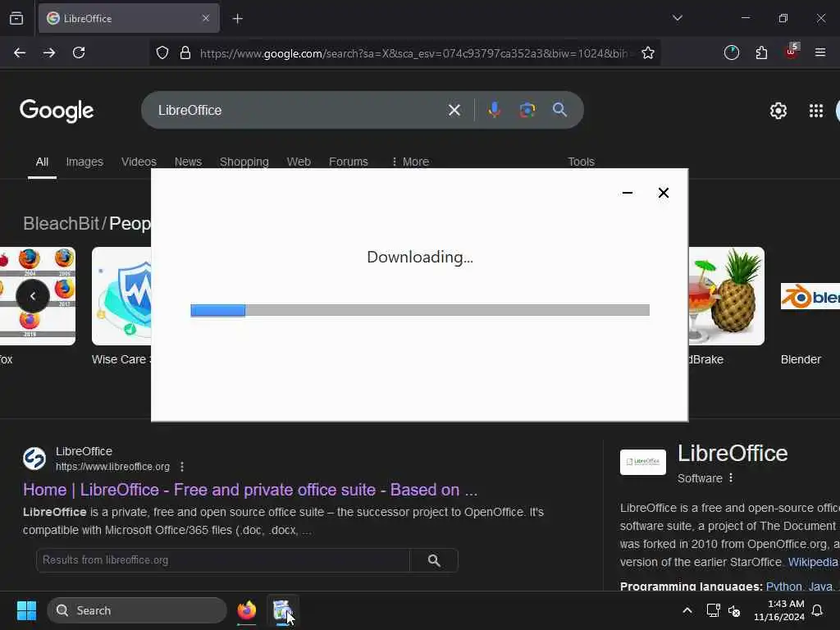
Task: Clear the Google search text
Action: [x=454, y=110]
